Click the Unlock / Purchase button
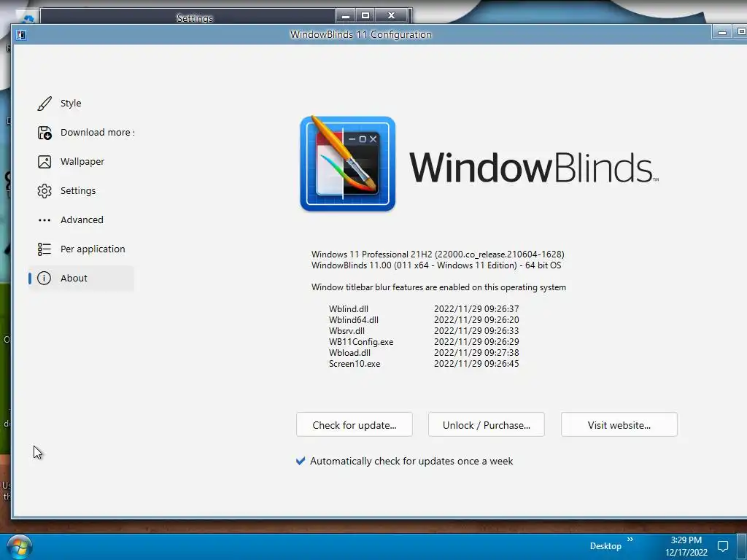747x560 pixels. (x=487, y=425)
